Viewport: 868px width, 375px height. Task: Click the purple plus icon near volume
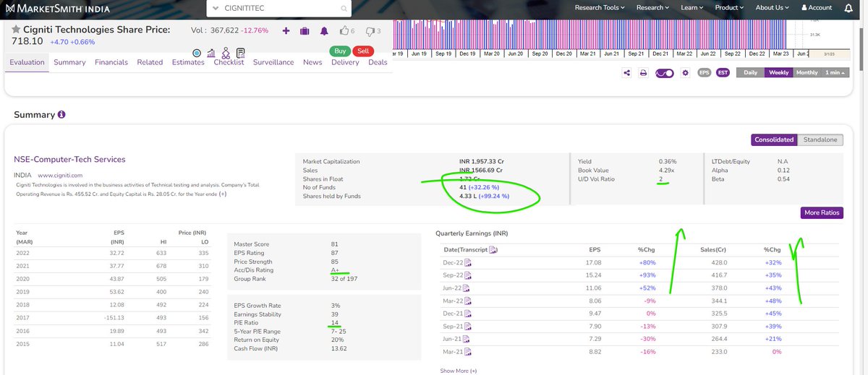[x=286, y=31]
